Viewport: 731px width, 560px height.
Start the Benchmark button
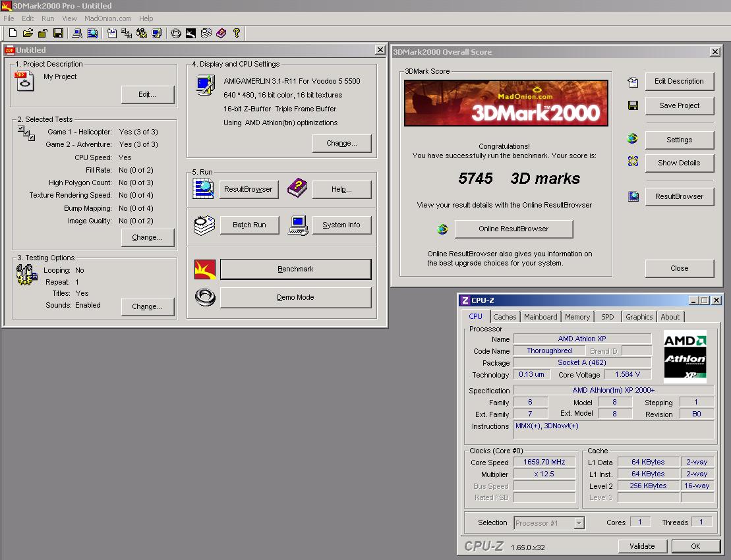295,269
